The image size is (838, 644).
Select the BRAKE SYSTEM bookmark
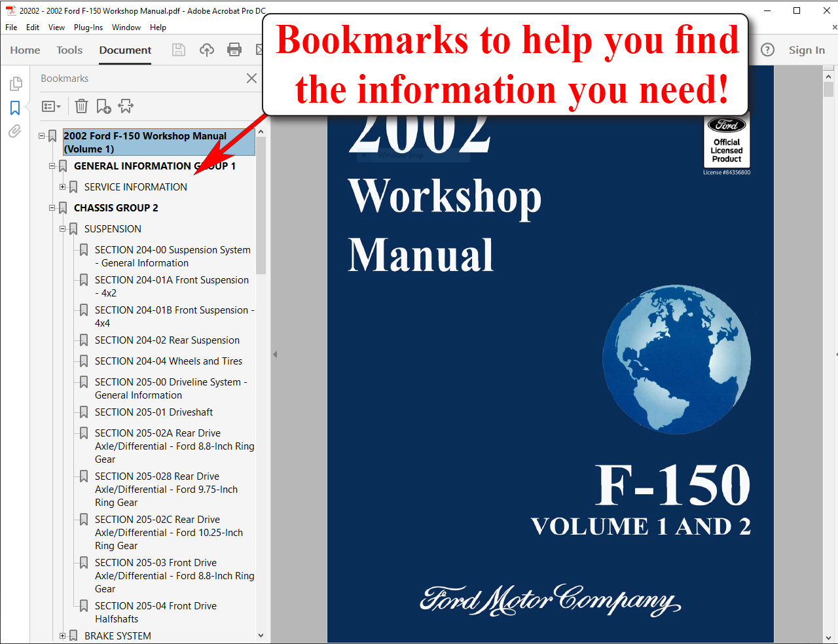[x=118, y=636]
